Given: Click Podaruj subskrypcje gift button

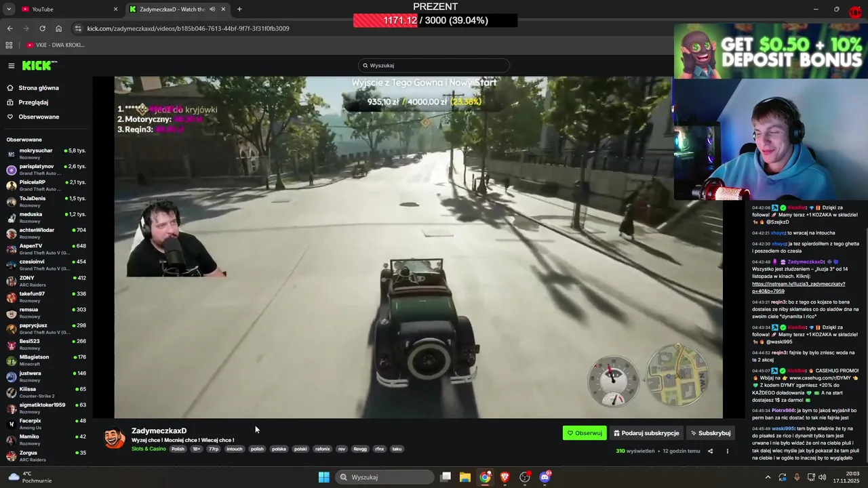Looking at the screenshot, I should click(x=646, y=433).
